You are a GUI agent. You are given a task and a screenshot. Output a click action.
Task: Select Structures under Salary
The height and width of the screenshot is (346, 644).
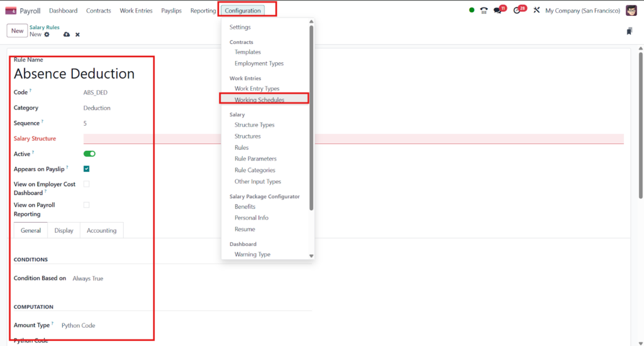tap(248, 137)
